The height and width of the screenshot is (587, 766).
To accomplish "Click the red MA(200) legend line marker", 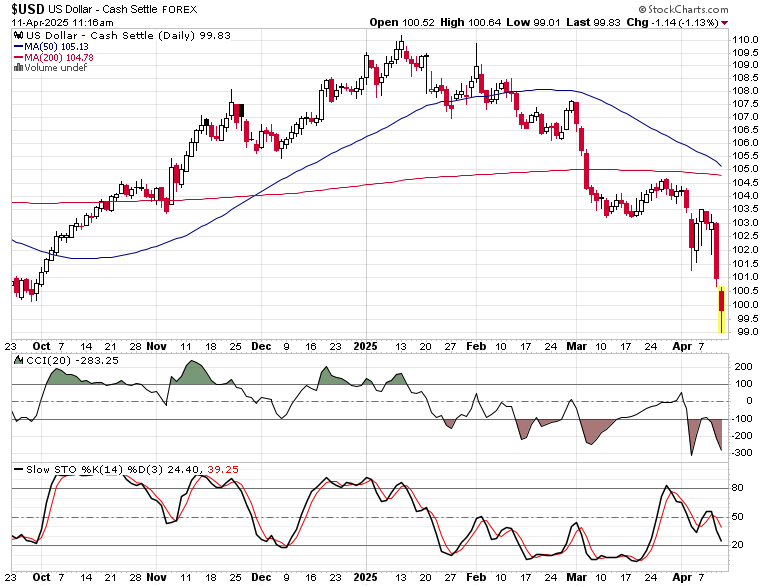I will (16, 56).
